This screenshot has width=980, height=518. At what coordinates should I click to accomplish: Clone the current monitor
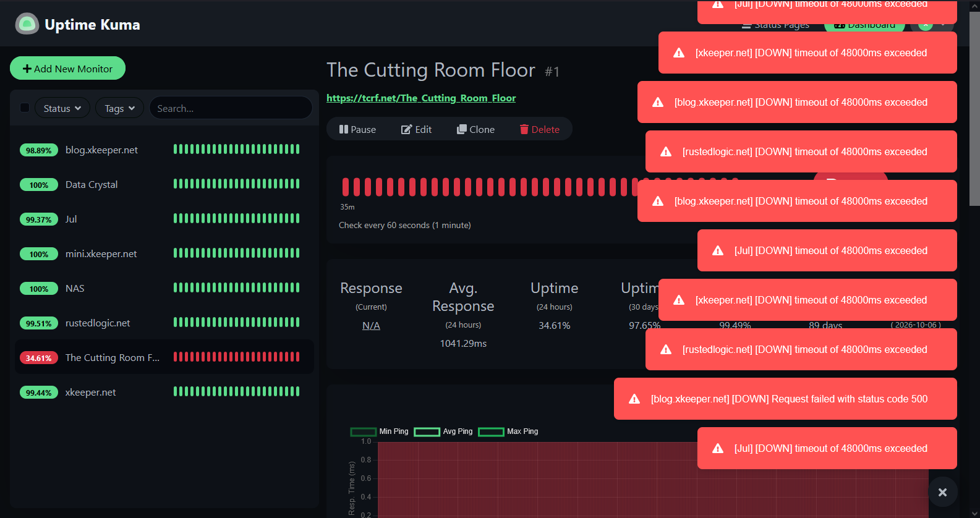[x=475, y=129]
